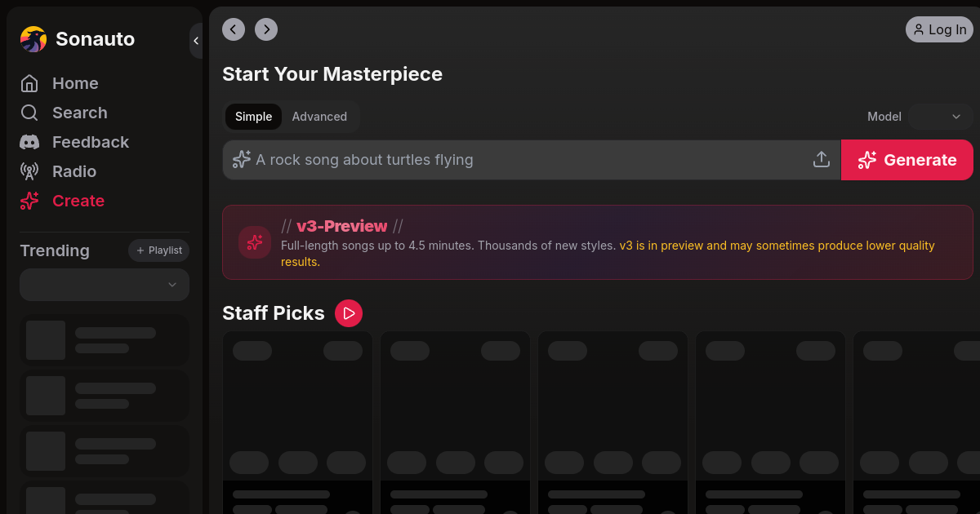Focus the song prompt input field
Screen dimensions: 980x514
pyautogui.click(x=523, y=160)
